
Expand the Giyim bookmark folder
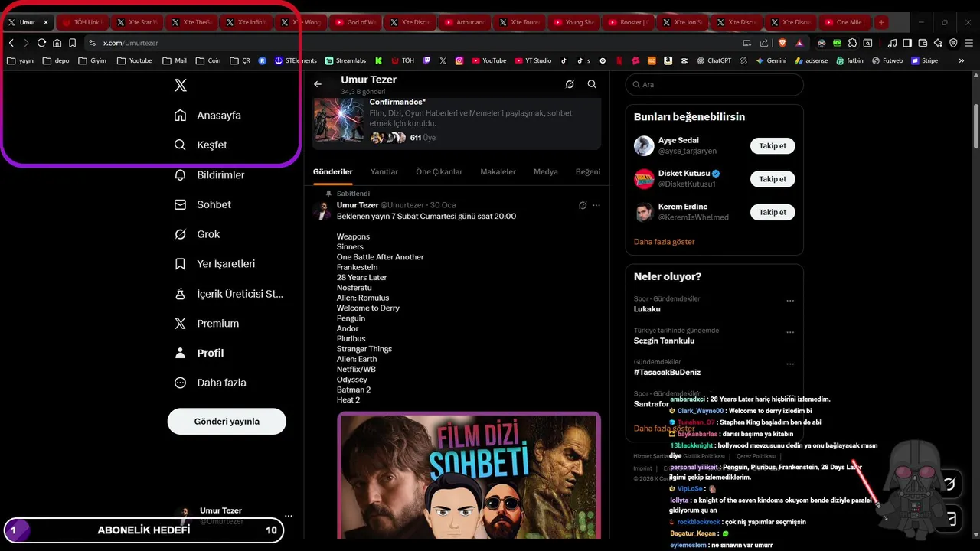click(x=92, y=60)
